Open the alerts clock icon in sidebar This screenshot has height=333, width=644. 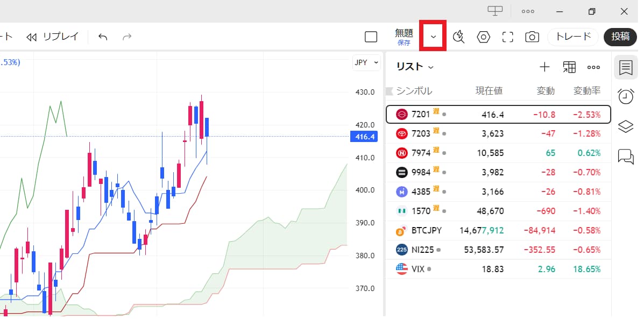(625, 97)
